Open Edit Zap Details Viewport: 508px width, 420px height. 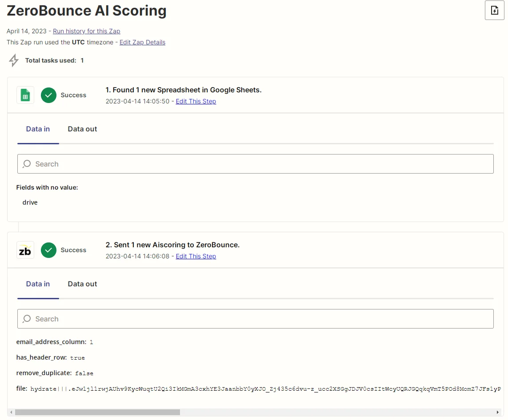(142, 42)
